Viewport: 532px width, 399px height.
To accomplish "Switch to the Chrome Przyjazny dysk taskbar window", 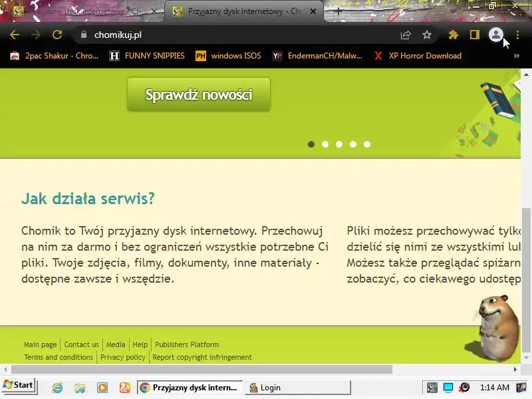I will [190, 388].
